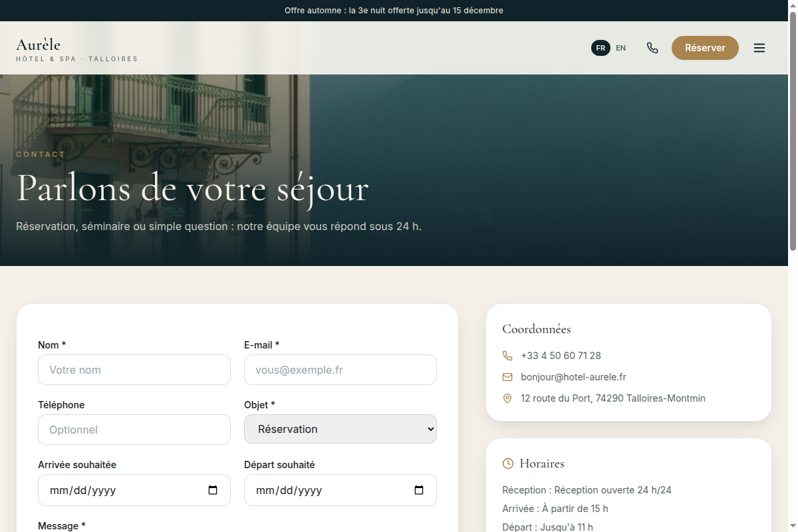Click the address 12 route du Port
798x532 pixels.
pyautogui.click(x=613, y=398)
